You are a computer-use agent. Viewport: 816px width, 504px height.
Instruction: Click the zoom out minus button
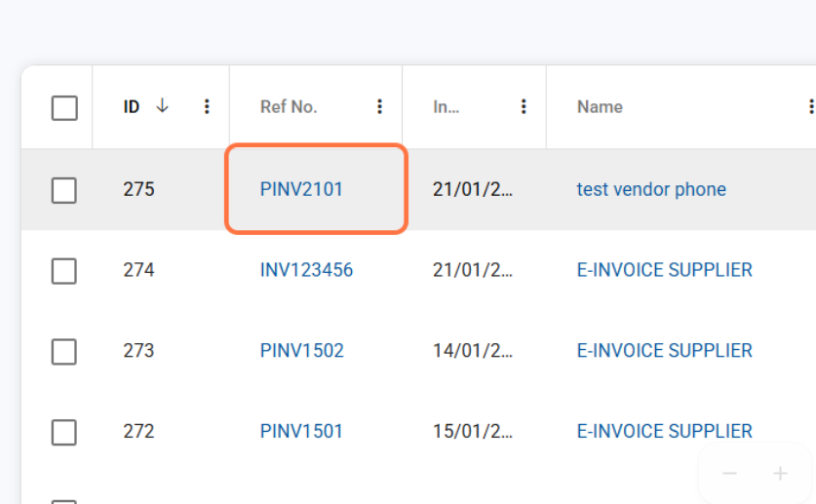pyautogui.click(x=729, y=474)
